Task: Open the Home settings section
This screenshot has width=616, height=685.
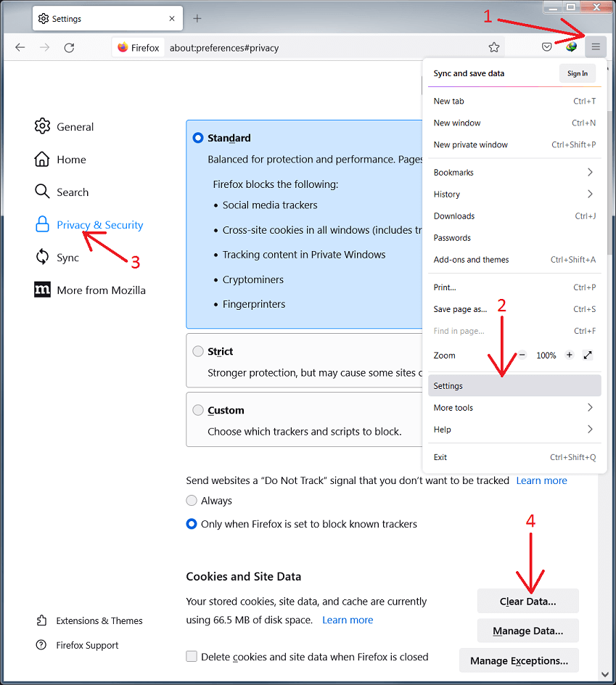Action: tap(70, 159)
